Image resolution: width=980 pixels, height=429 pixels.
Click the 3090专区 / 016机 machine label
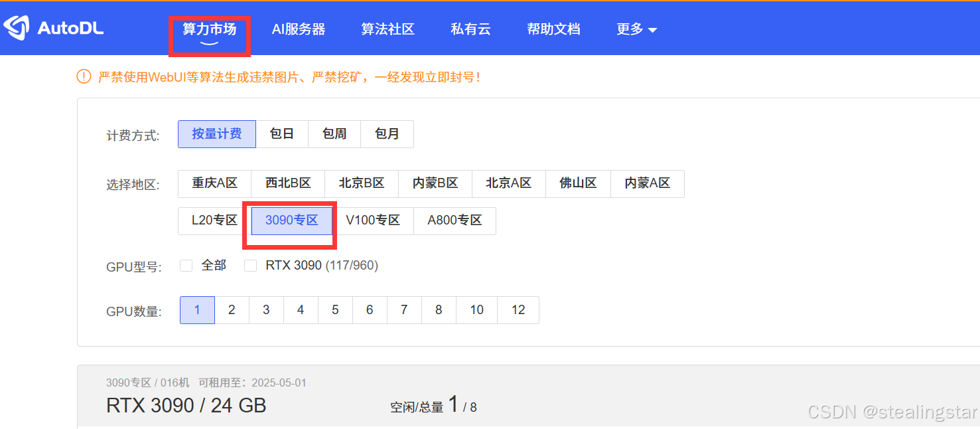(x=147, y=383)
